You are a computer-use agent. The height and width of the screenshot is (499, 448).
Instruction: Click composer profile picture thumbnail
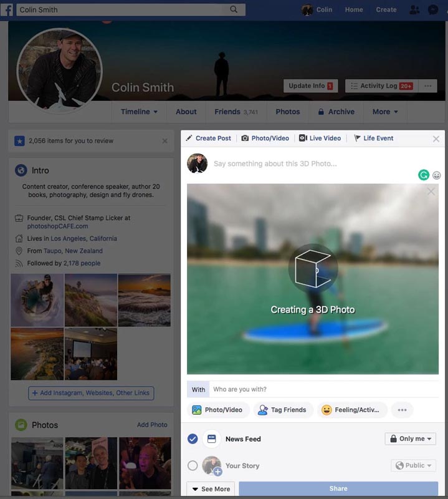tap(197, 163)
